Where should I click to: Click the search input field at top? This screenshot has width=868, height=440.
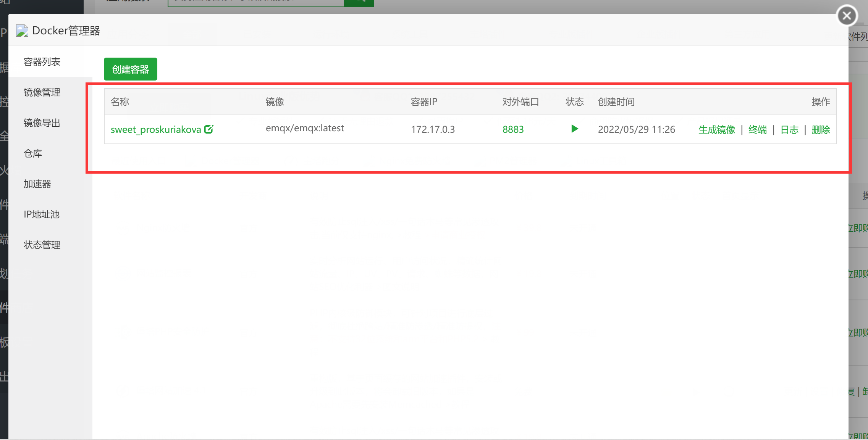coord(256,3)
